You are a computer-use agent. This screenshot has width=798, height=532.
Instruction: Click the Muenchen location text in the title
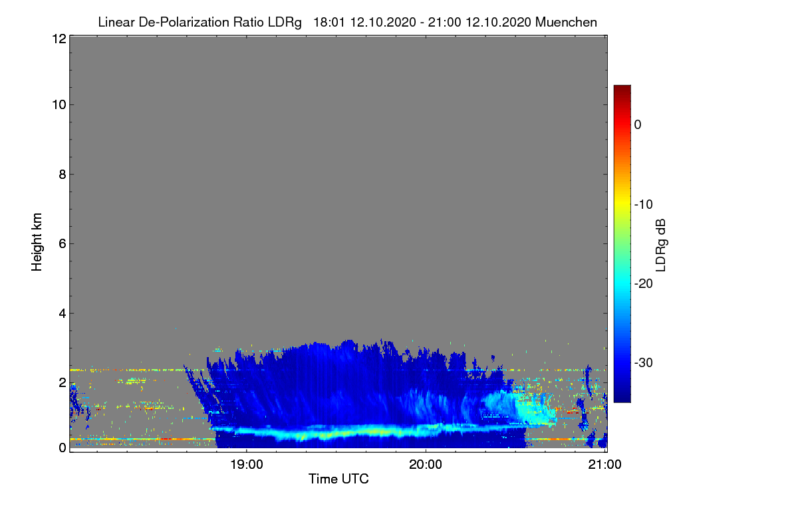point(566,23)
